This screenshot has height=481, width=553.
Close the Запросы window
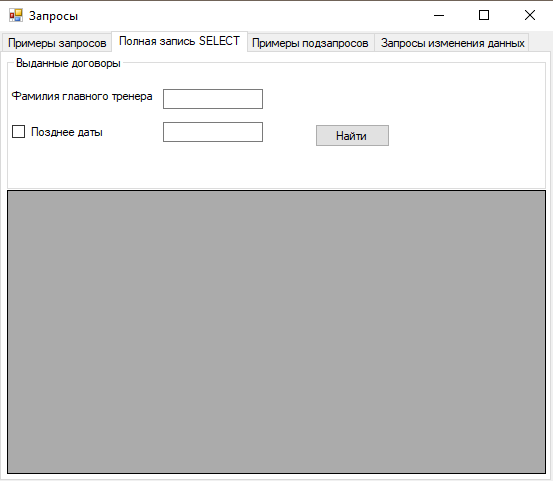point(530,16)
